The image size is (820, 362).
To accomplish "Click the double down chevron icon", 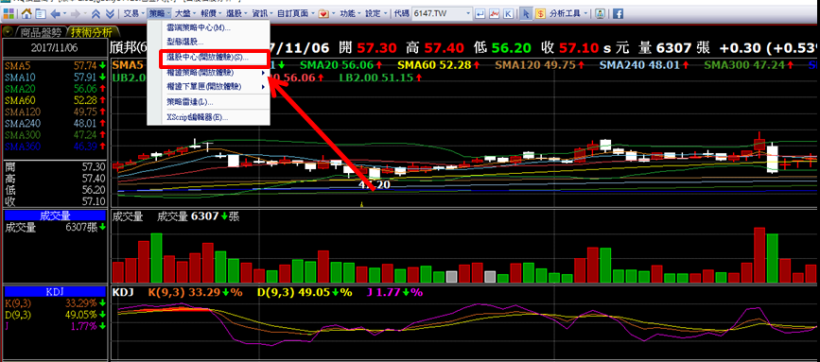I will point(110,14).
